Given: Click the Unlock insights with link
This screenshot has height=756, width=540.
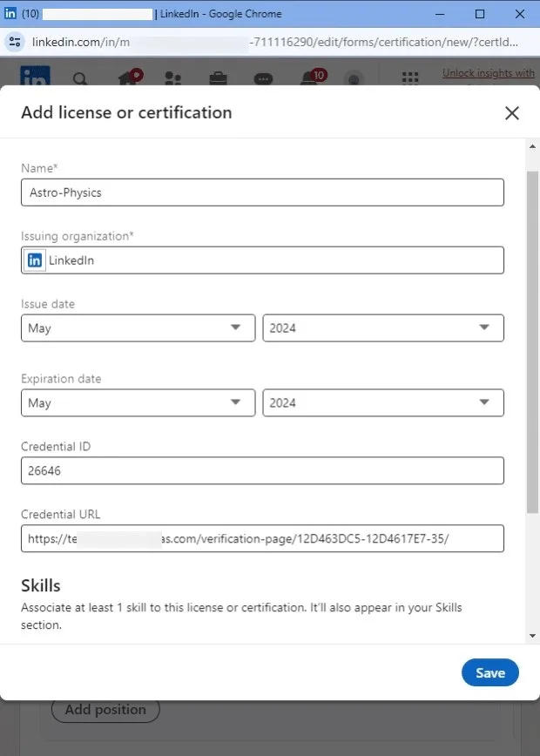Looking at the screenshot, I should tap(489, 73).
